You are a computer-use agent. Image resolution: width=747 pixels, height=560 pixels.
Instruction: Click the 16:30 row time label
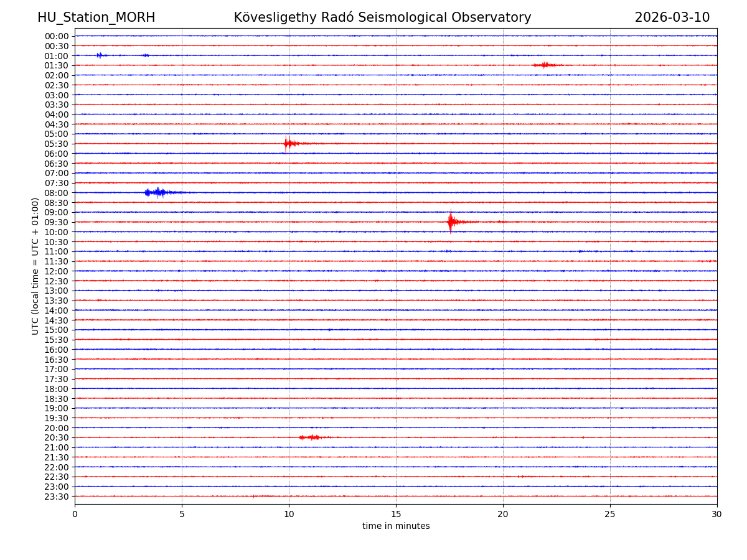[x=57, y=360]
